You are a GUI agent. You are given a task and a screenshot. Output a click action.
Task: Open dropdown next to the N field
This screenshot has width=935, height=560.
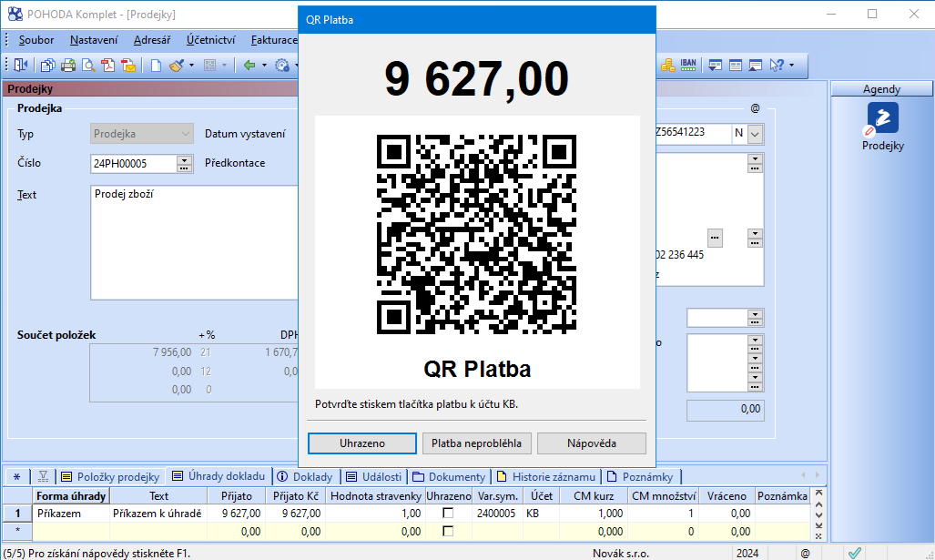[755, 134]
